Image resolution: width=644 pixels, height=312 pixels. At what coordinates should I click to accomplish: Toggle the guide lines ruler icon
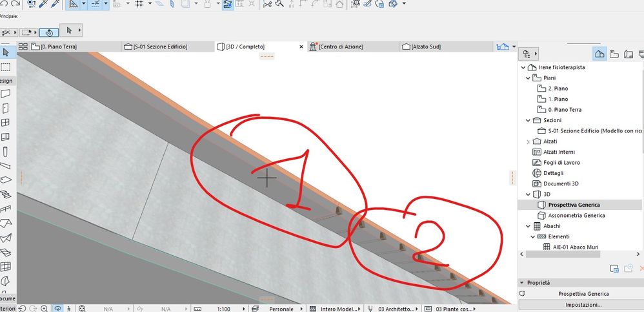coord(73,4)
